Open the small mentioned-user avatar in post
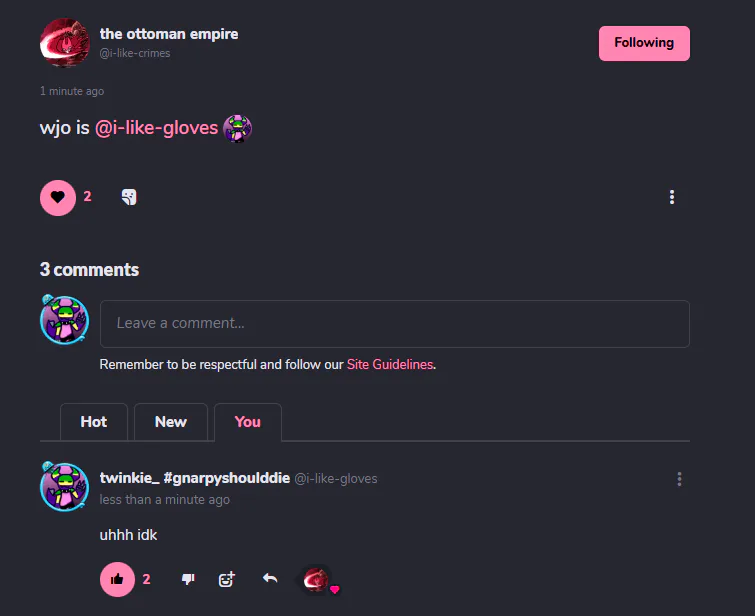 coord(237,128)
